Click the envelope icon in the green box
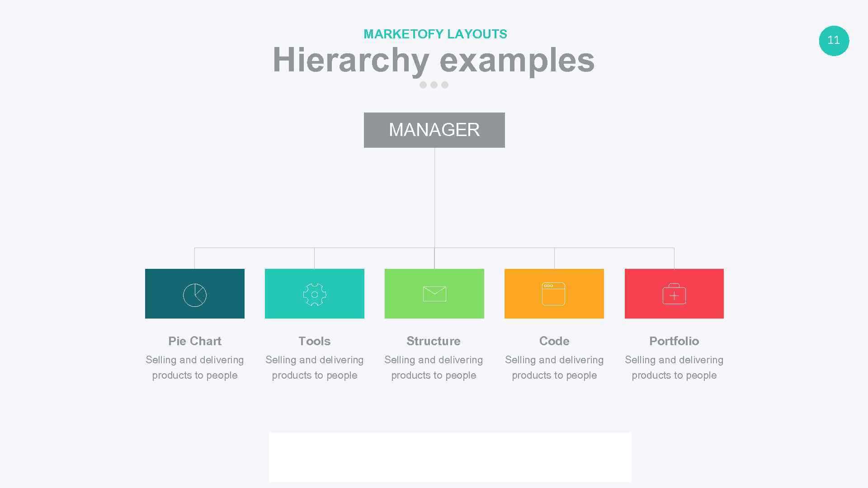Image resolution: width=868 pixels, height=488 pixels. point(434,294)
